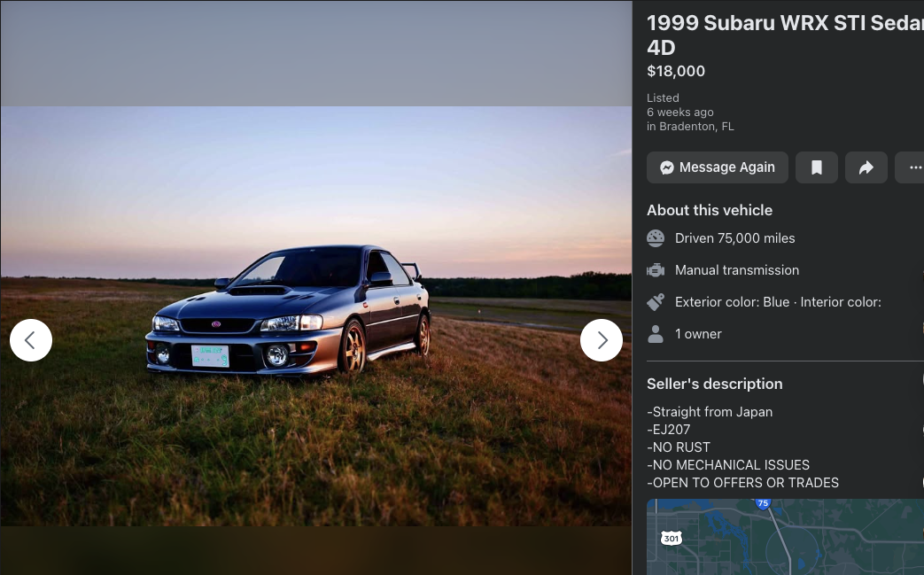Click the '-OPEN TO OFFERS OR TRADES' line
Image resolution: width=924 pixels, height=575 pixels.
(742, 483)
